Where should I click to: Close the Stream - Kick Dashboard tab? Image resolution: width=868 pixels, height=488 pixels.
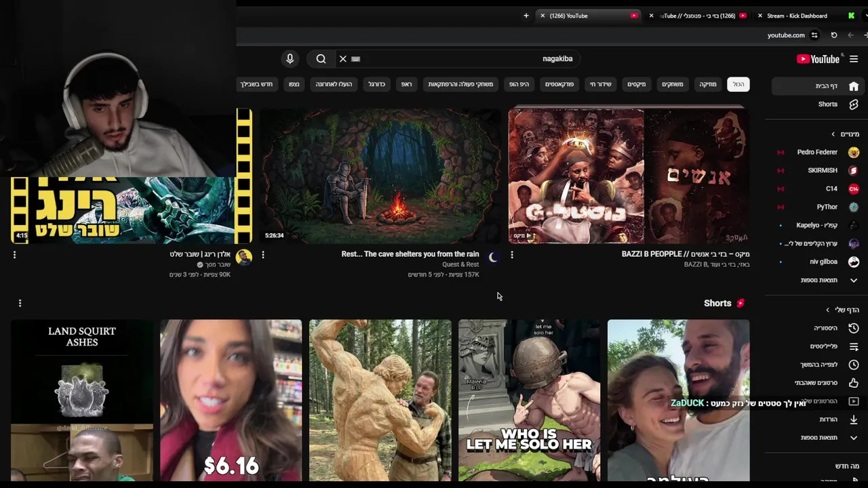pos(759,16)
